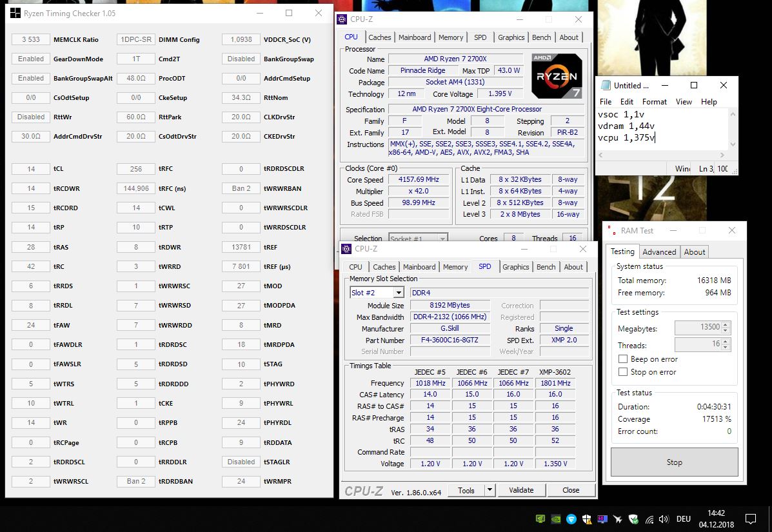Image resolution: width=772 pixels, height=532 pixels.
Task: Click the Notepad Untitled window icon
Action: [x=606, y=85]
